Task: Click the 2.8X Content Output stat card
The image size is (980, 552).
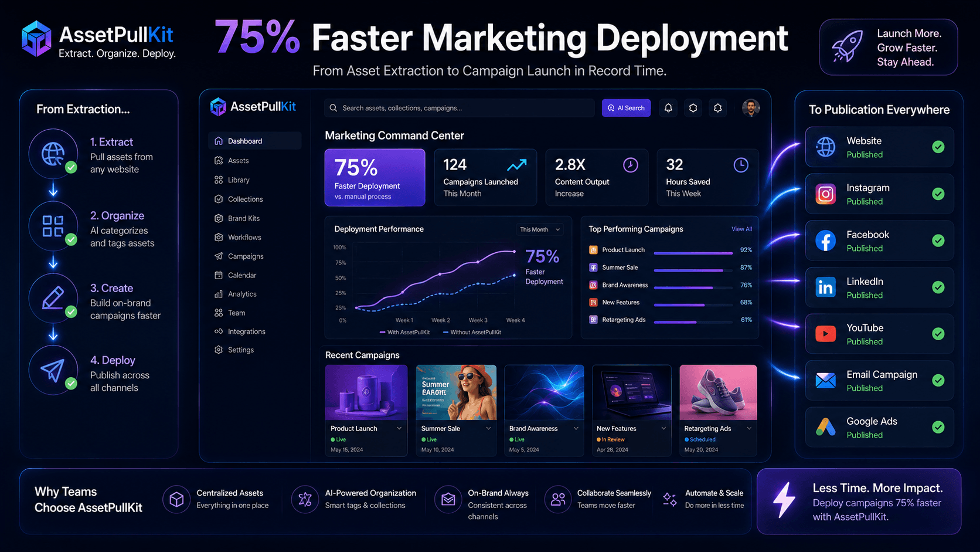Action: tap(597, 177)
